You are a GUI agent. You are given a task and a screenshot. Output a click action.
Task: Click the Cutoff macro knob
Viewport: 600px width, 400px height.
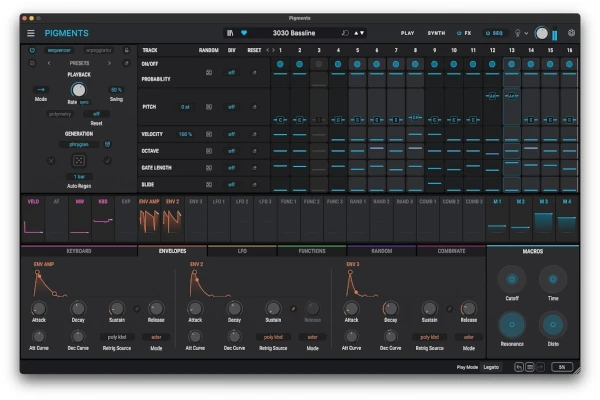[x=512, y=279]
